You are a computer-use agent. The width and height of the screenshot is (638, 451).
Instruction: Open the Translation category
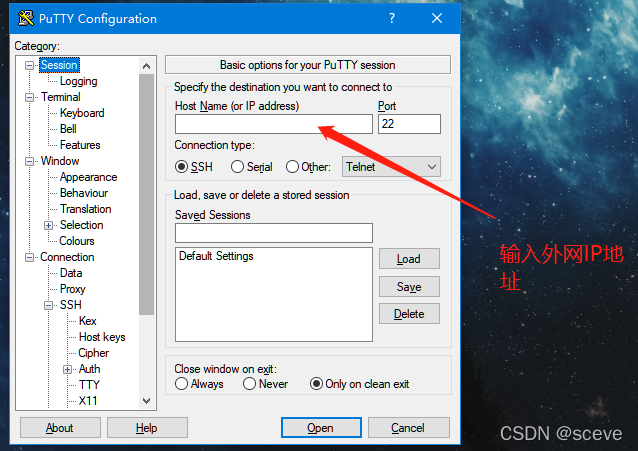tap(85, 209)
